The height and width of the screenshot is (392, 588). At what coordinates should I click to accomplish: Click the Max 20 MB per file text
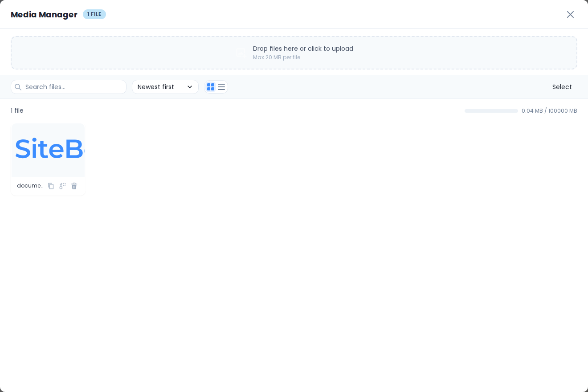point(277,57)
